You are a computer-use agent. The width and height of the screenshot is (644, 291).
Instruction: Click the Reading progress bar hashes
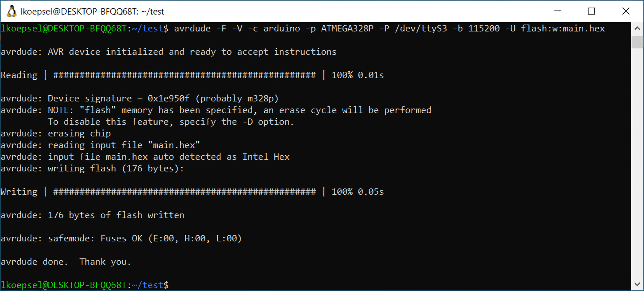click(x=185, y=75)
